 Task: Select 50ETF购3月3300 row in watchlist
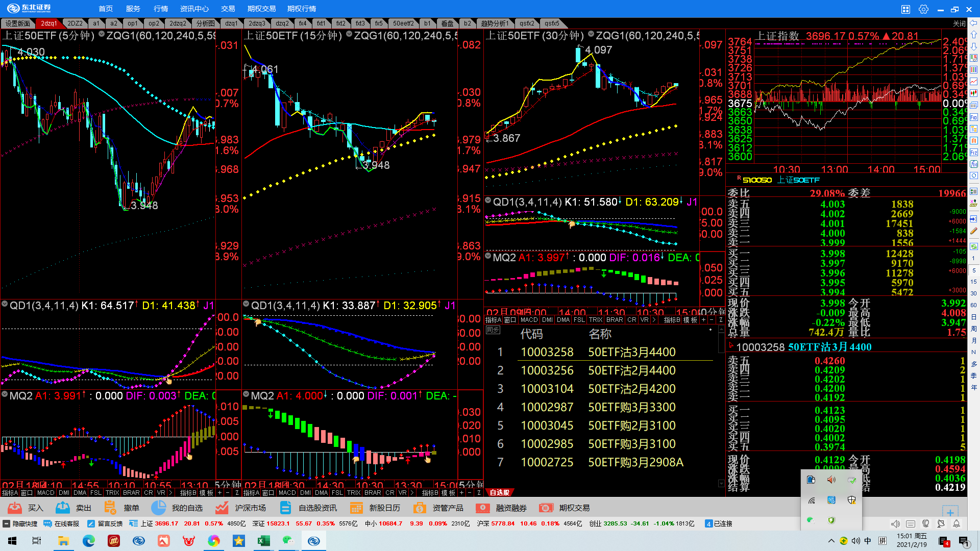631,407
